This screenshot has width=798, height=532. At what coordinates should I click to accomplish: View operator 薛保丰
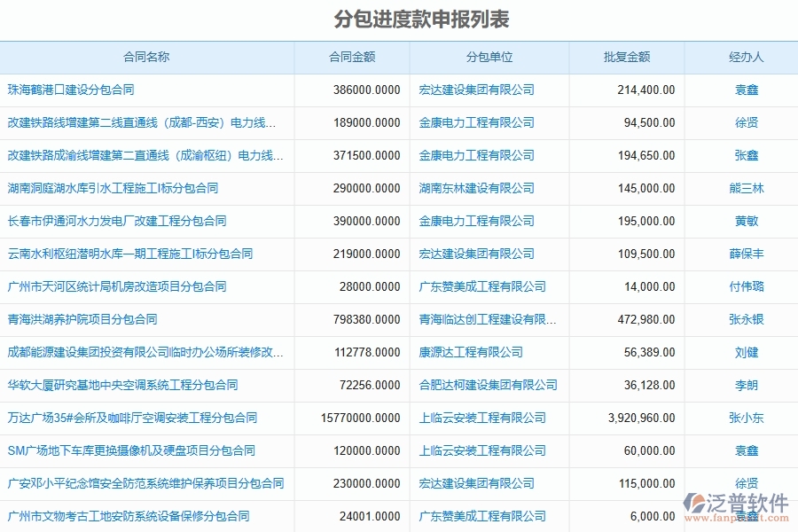point(740,254)
